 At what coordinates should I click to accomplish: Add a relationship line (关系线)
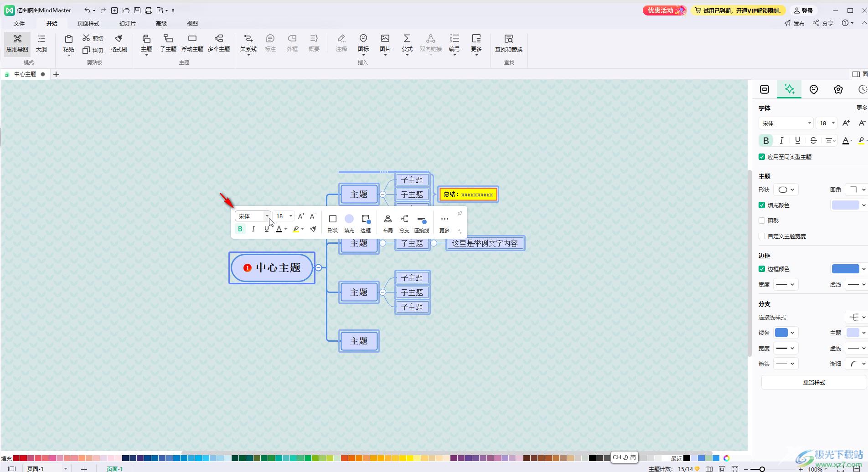[x=248, y=44]
